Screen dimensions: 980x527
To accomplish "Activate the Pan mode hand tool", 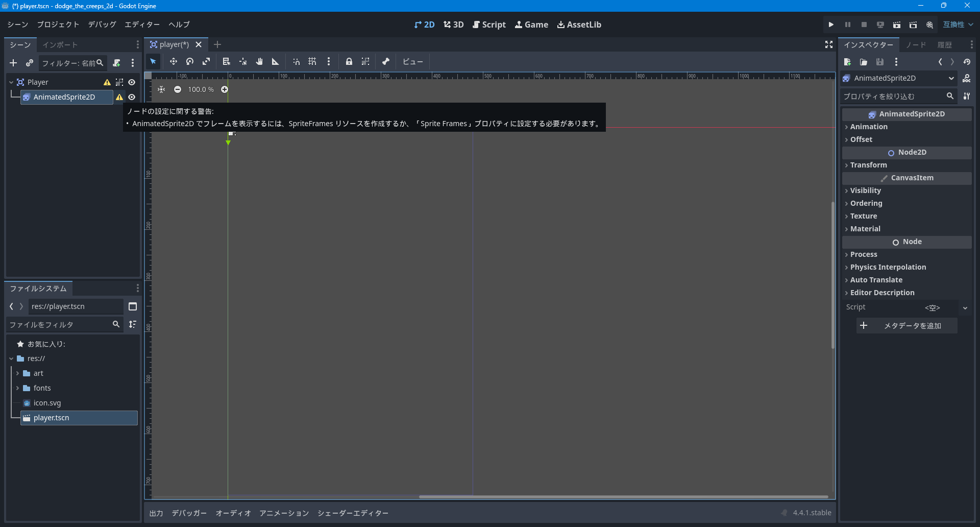I will click(259, 62).
